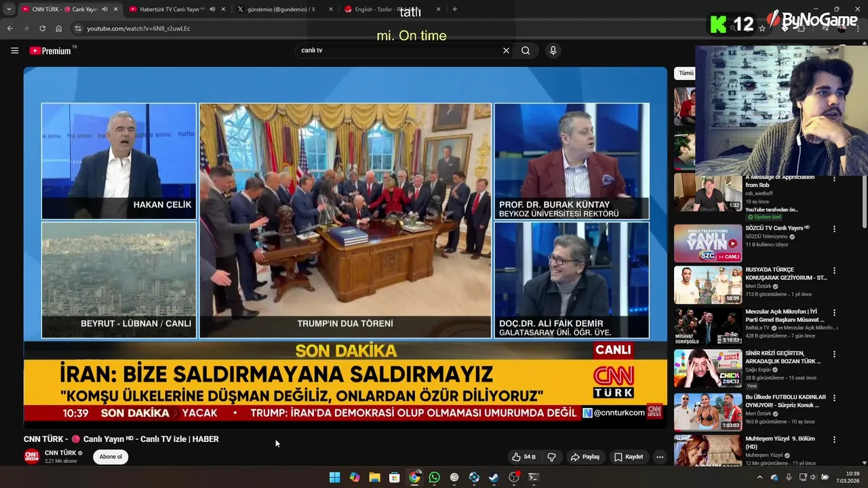Viewport: 868px width, 488px height.
Task: Dislike the CNN TÜRK video
Action: (x=551, y=457)
